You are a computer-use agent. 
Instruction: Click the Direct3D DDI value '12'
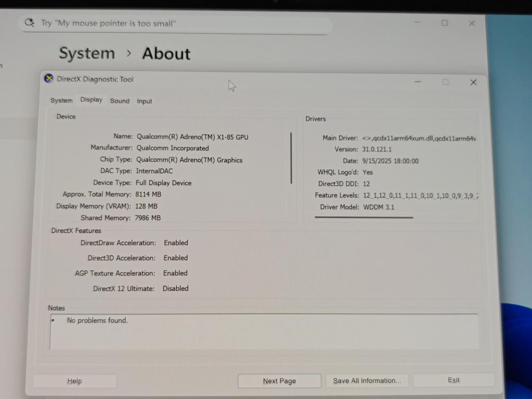(x=366, y=184)
